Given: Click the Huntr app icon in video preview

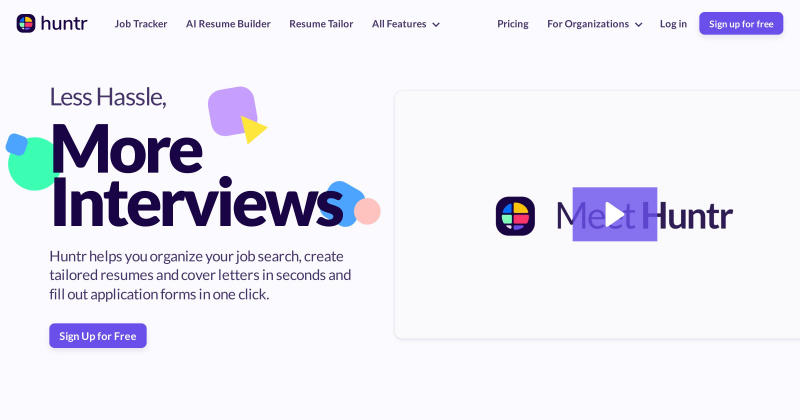Looking at the screenshot, I should click(x=515, y=216).
